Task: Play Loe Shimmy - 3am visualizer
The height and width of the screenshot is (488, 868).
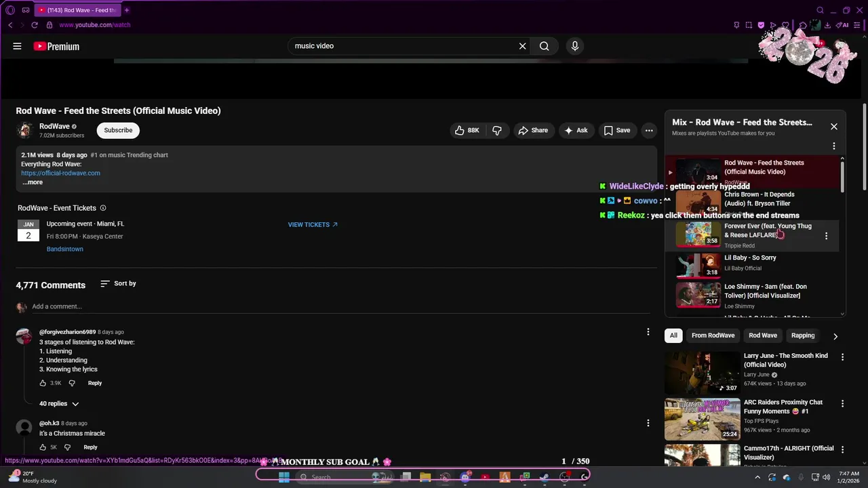Action: coord(751,296)
